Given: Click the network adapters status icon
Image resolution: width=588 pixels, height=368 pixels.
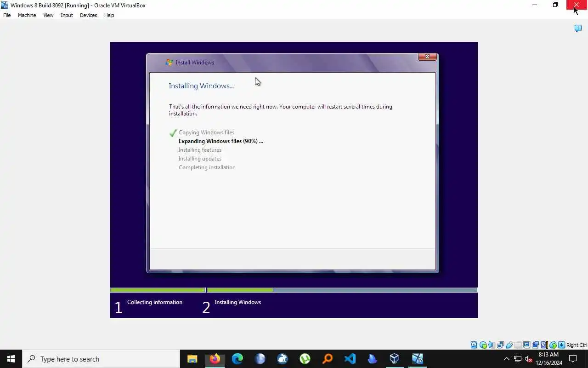Looking at the screenshot, I should coord(500,345).
